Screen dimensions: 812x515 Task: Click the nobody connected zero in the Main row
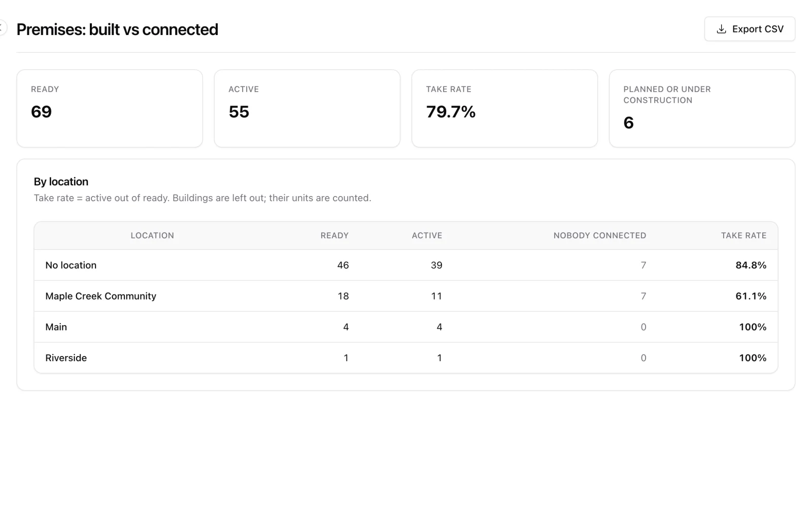click(644, 327)
